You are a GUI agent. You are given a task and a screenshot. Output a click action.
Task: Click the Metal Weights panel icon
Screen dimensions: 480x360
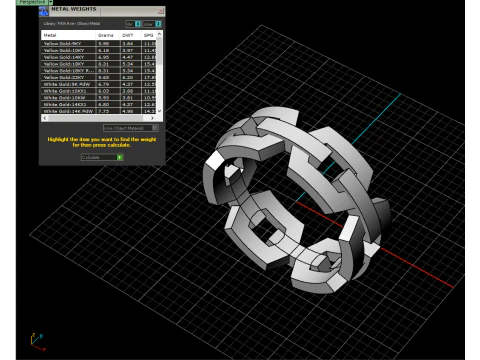pos(44,11)
